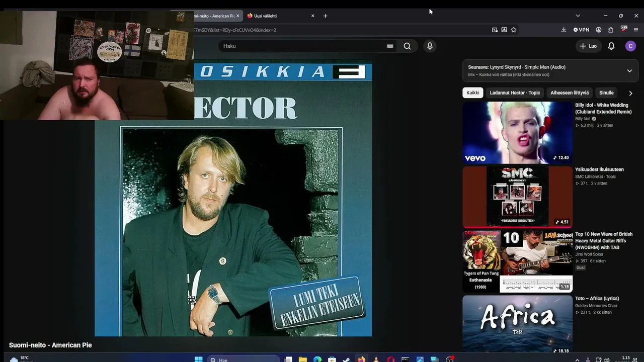
Task: Start voice search with the microphone icon
Action: point(430,46)
